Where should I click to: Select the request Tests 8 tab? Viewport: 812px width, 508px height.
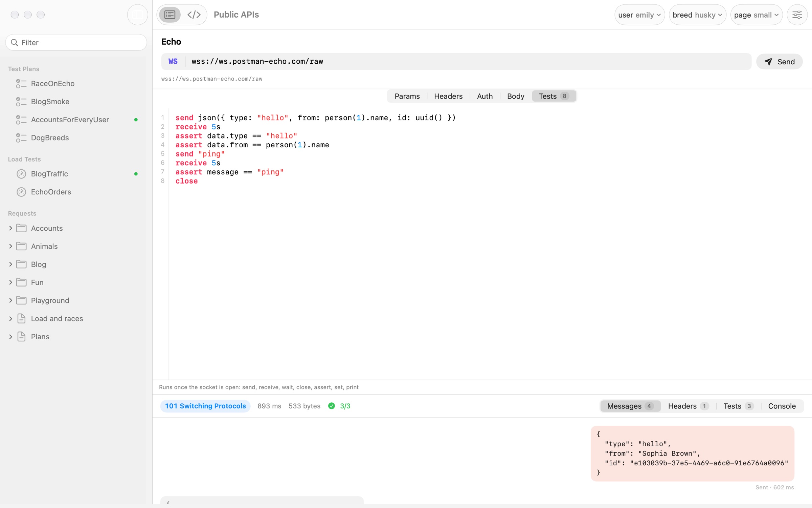[x=554, y=96]
